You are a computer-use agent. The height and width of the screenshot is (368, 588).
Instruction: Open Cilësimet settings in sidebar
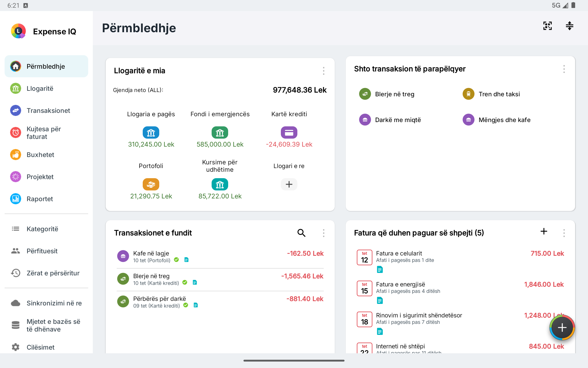46,347
